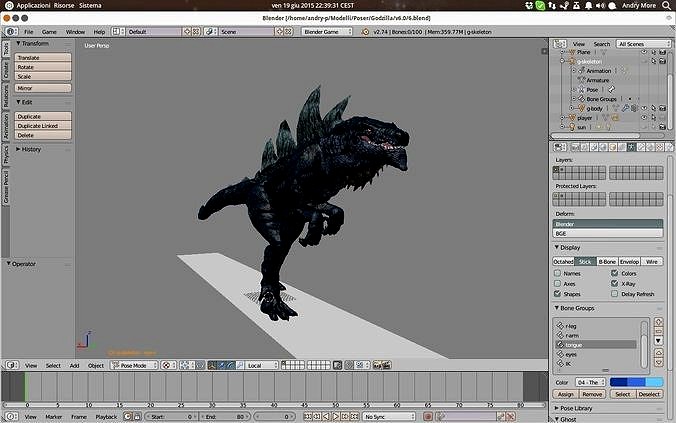Toggle visibility eye for g-body
The width and height of the screenshot is (676, 423).
tap(644, 108)
